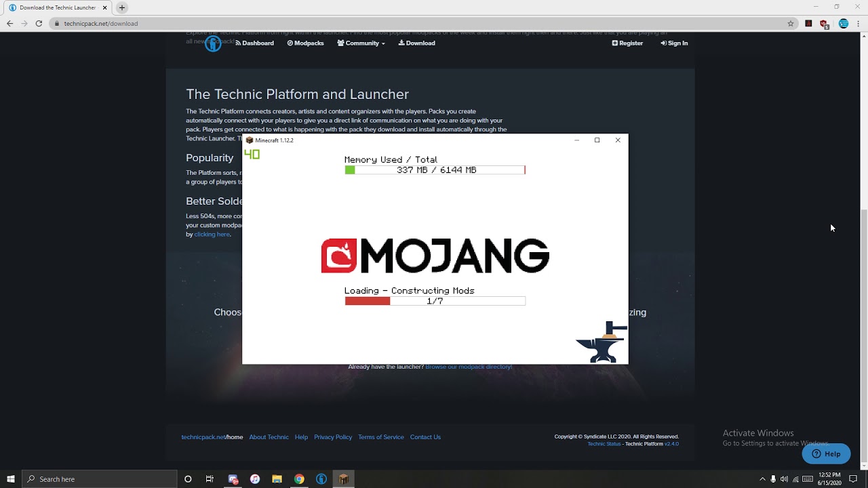The height and width of the screenshot is (488, 868).
Task: Open the Windows notification center
Action: pos(853,479)
